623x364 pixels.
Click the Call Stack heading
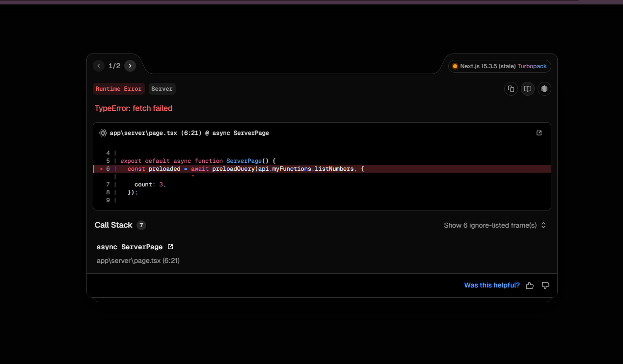[113, 225]
